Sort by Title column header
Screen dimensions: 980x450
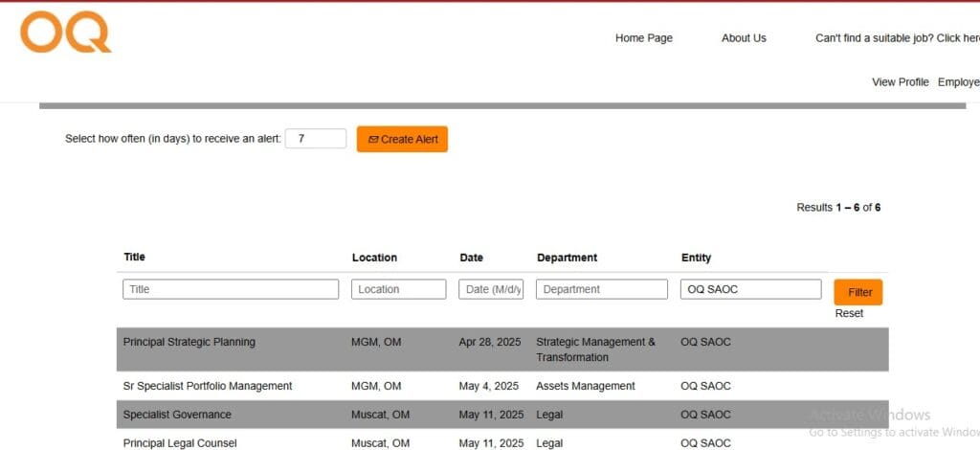point(134,257)
